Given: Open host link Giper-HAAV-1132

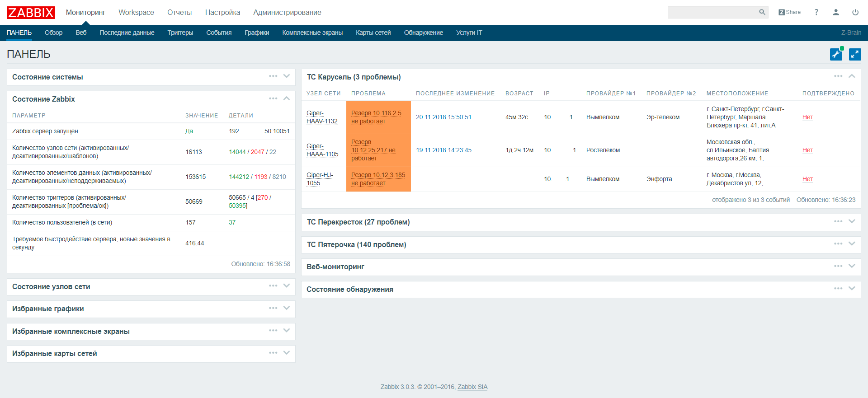Looking at the screenshot, I should (x=322, y=117).
